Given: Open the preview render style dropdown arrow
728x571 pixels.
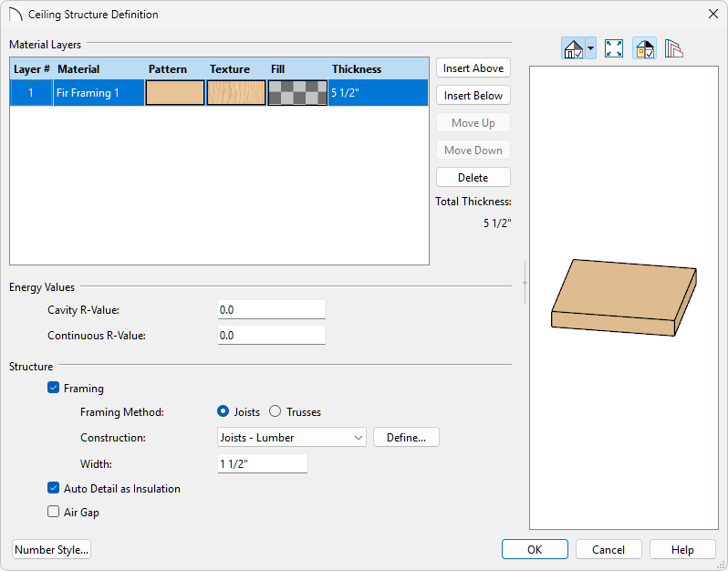Looking at the screenshot, I should point(590,48).
